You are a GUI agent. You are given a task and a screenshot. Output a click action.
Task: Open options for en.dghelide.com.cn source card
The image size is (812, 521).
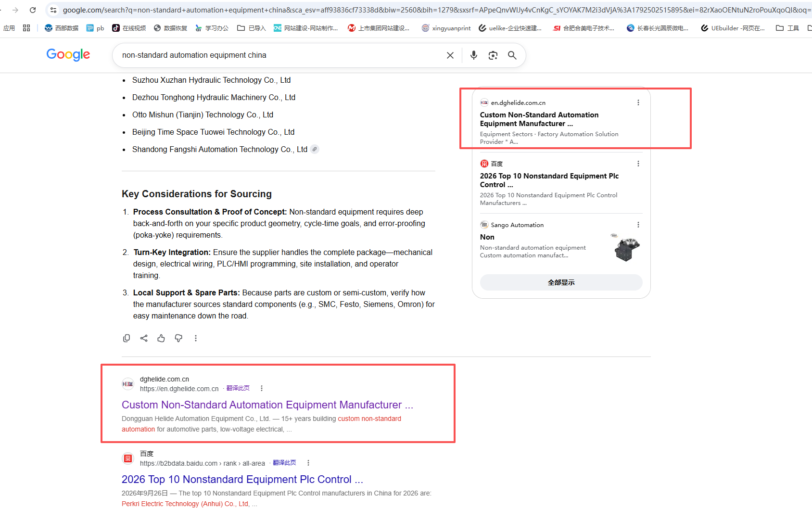click(x=638, y=102)
